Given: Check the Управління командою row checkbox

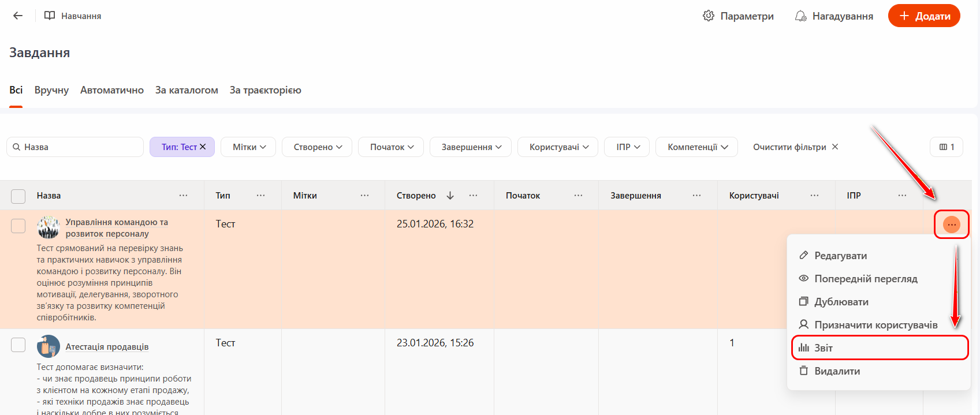Looking at the screenshot, I should click(18, 226).
